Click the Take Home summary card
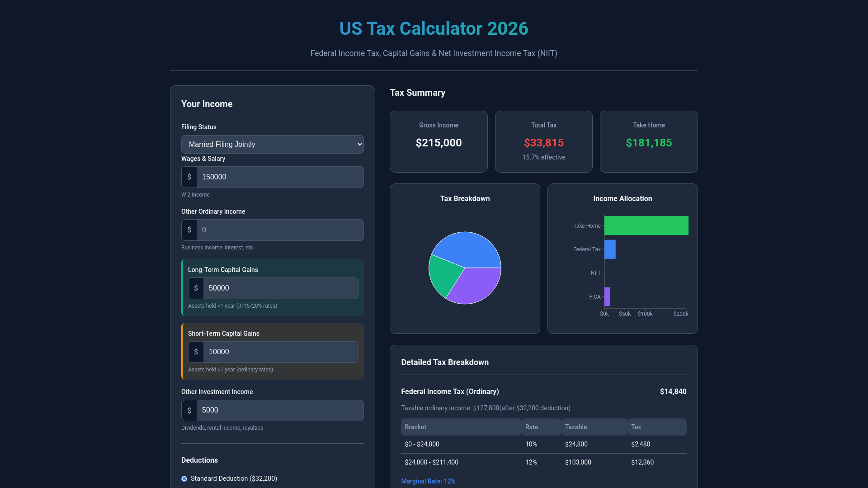868x488 pixels. [x=649, y=141]
